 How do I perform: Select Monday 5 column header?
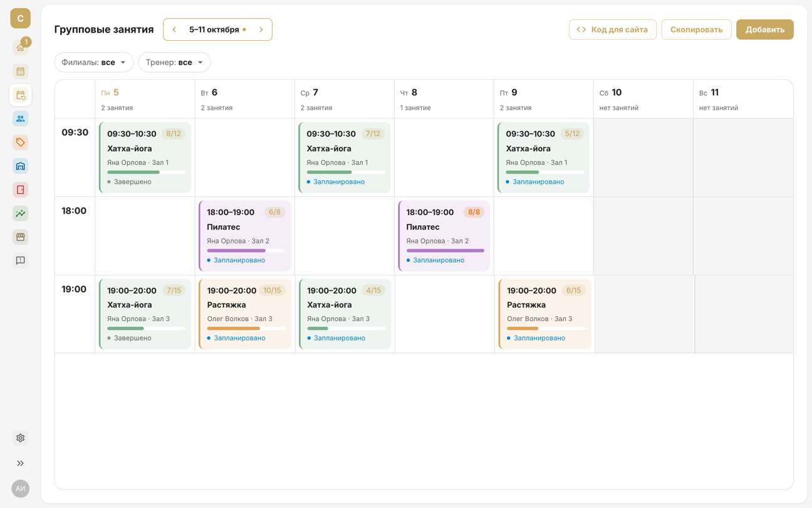point(145,99)
